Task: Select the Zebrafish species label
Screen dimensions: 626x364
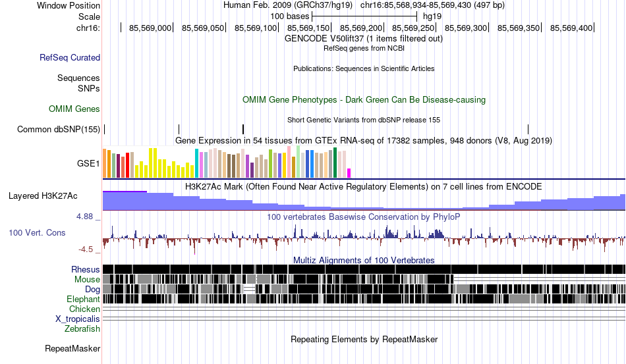Action: 82,329
